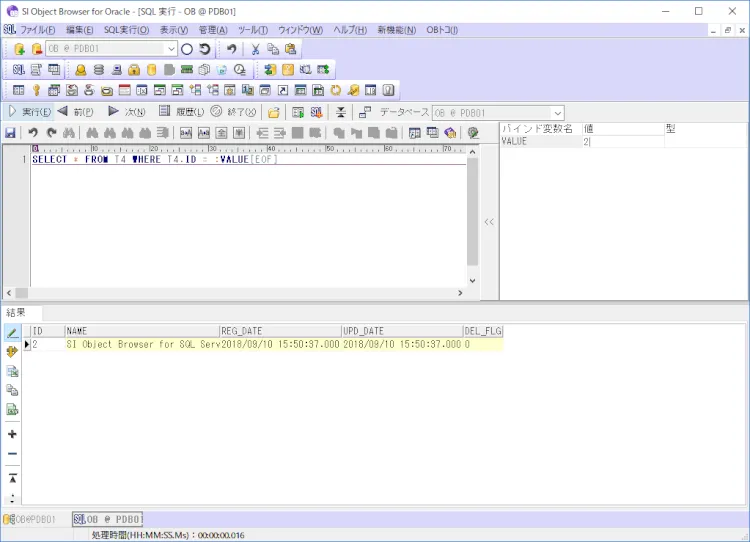
Task: Open the 編集(E) menu
Action: tap(79, 30)
